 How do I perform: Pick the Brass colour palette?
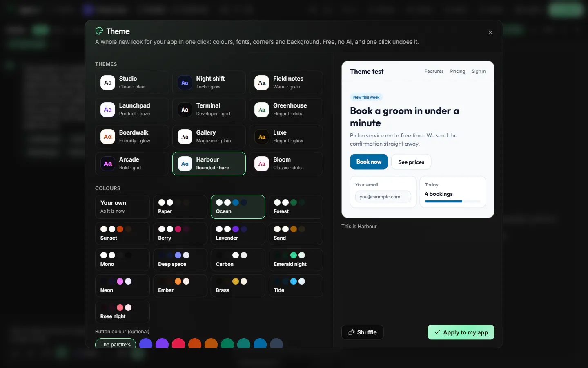(238, 286)
